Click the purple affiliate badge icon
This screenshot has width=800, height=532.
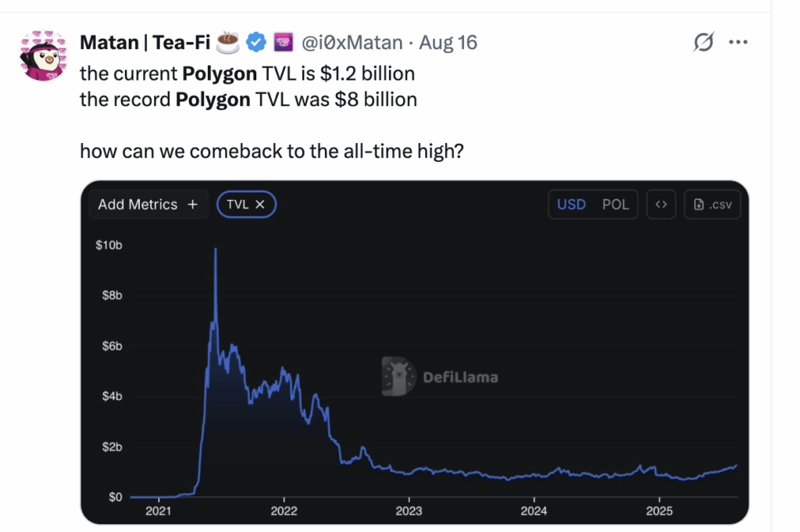point(283,42)
